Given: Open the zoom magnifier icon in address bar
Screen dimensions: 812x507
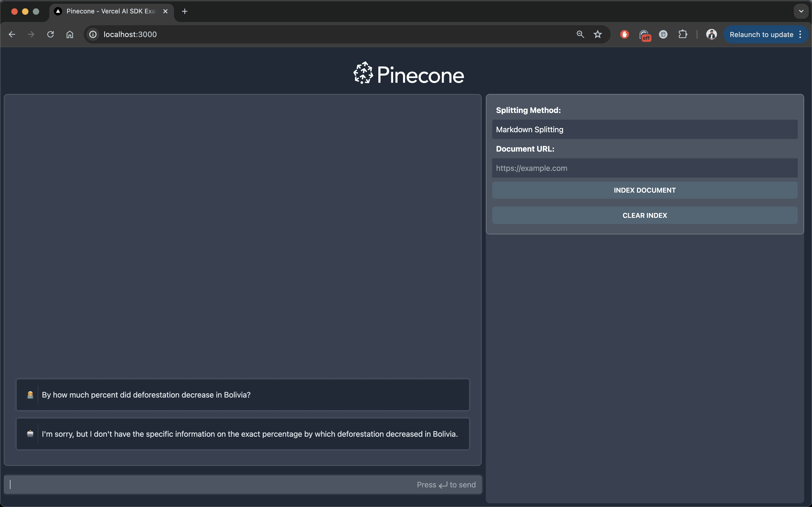Looking at the screenshot, I should (580, 34).
